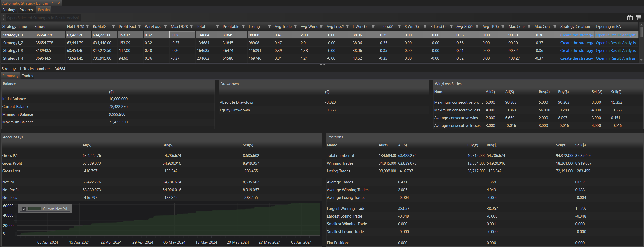Switch to the Settings tab
Viewport: 644px width, 247px height.
(9, 10)
